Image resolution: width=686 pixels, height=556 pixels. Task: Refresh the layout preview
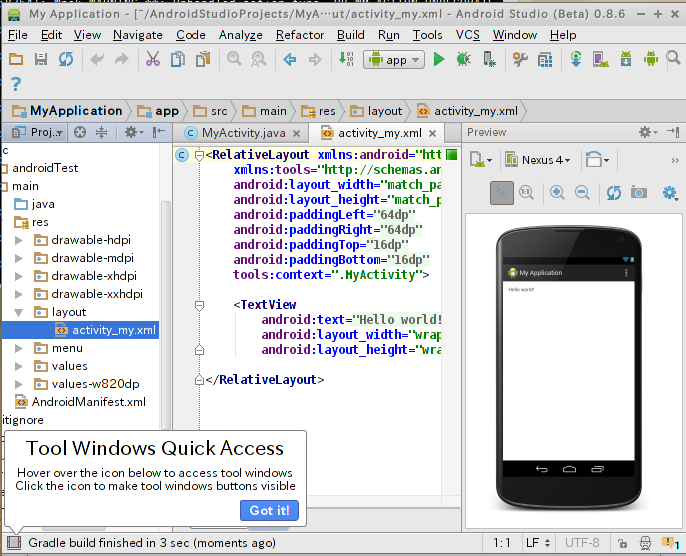click(x=613, y=192)
